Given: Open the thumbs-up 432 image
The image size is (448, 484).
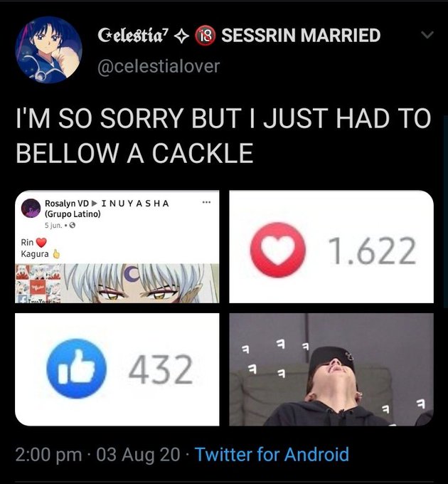Looking at the screenshot, I should click(117, 369).
